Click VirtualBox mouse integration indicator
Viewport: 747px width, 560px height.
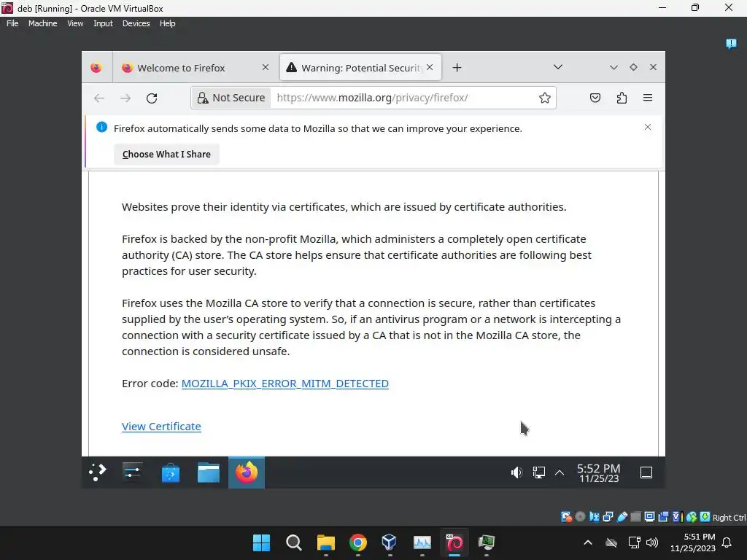[692, 517]
